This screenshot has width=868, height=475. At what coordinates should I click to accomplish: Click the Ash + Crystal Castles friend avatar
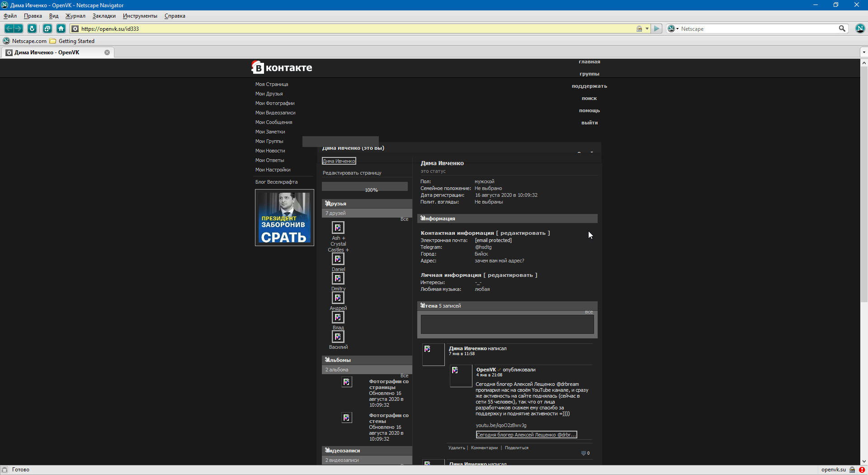(x=338, y=228)
